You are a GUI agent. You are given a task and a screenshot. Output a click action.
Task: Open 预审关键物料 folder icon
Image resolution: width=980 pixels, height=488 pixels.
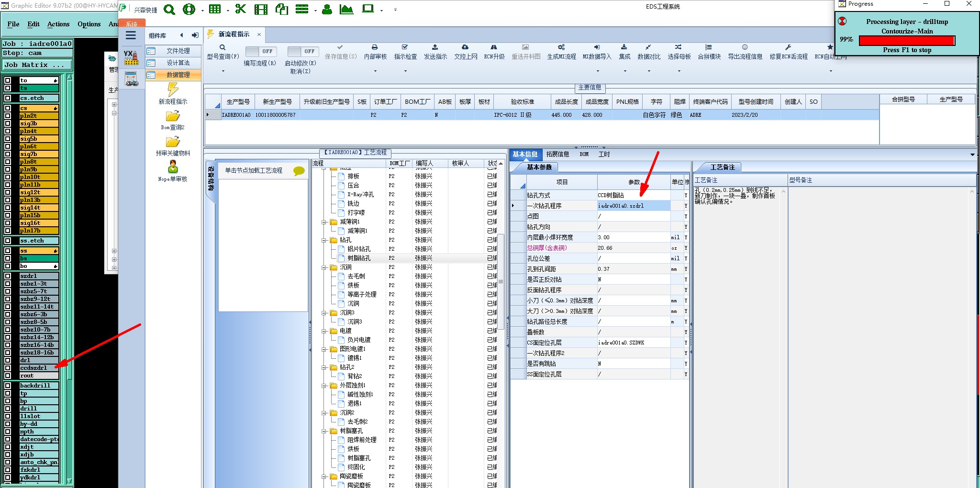pyautogui.click(x=173, y=142)
